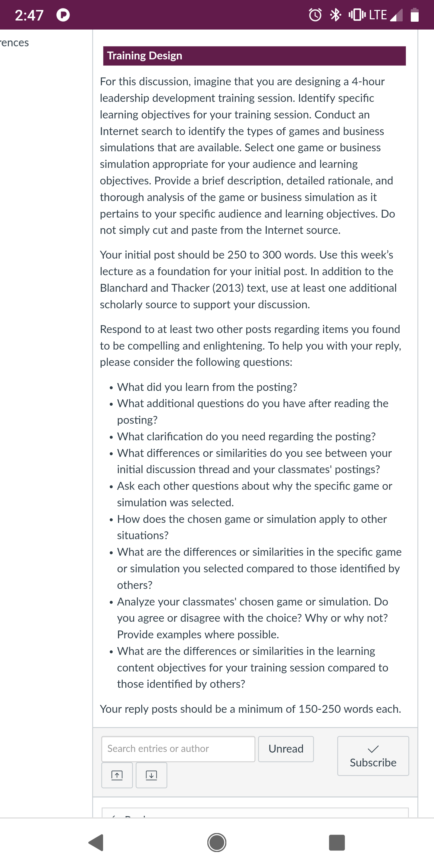
Task: Tap the P notification icon beside the clock
Action: (63, 15)
